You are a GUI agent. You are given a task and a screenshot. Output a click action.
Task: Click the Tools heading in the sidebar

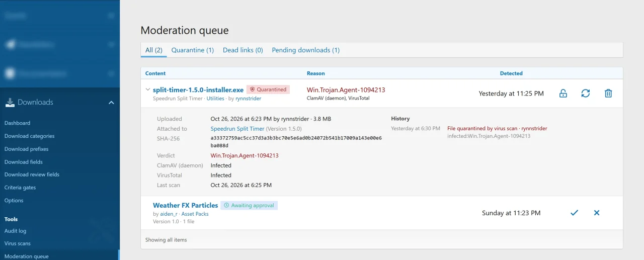[x=11, y=219]
